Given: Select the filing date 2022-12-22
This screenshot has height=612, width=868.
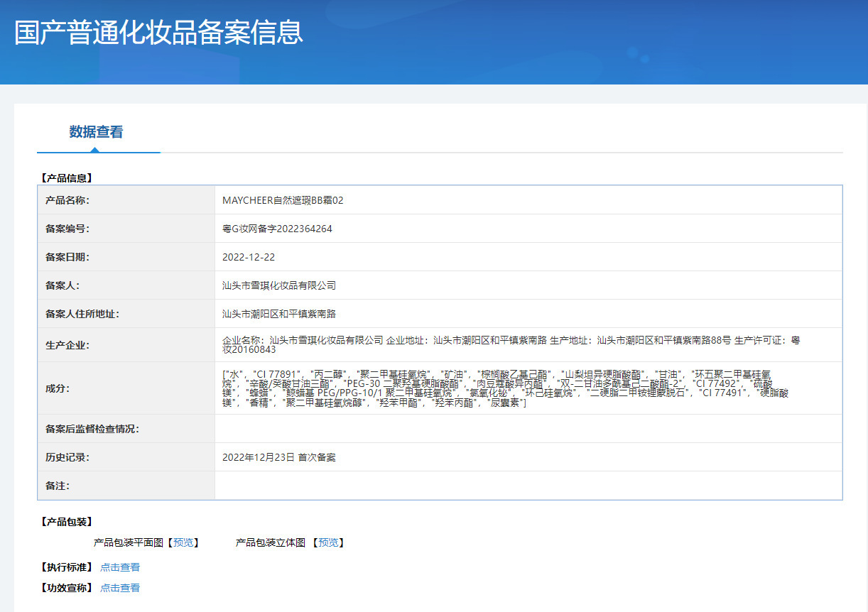Looking at the screenshot, I should pyautogui.click(x=249, y=257).
